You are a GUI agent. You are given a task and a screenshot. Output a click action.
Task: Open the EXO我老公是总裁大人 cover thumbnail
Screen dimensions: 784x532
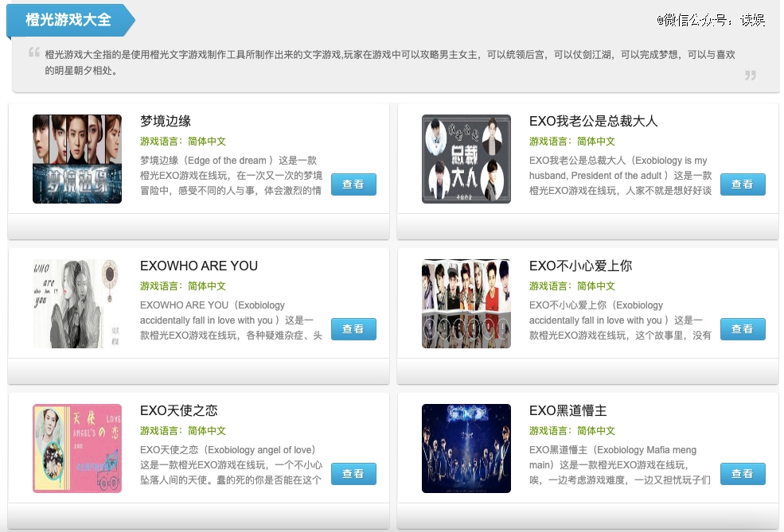coord(466,159)
